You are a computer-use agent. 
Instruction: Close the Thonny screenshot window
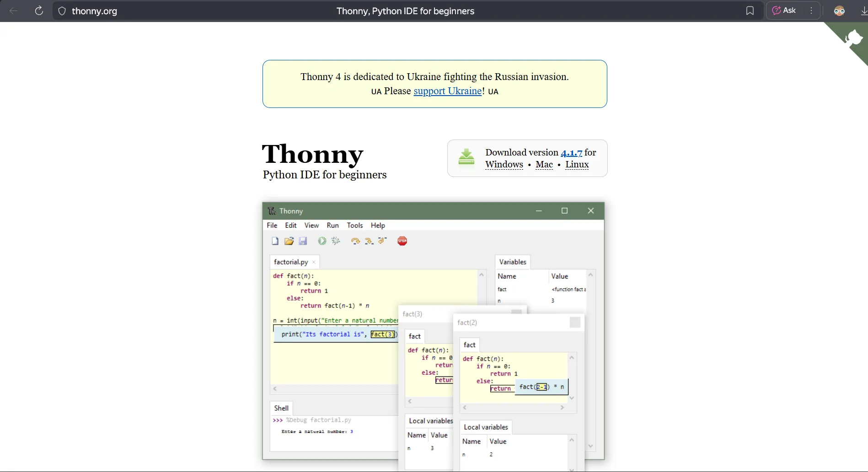click(x=591, y=211)
